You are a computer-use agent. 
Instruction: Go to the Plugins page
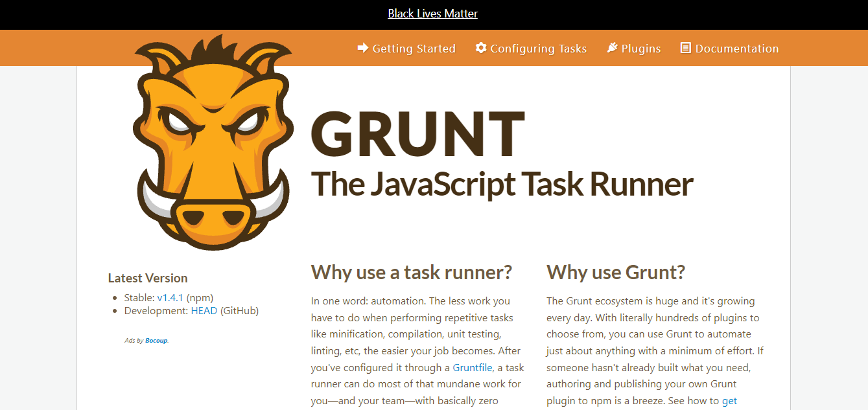pyautogui.click(x=633, y=49)
